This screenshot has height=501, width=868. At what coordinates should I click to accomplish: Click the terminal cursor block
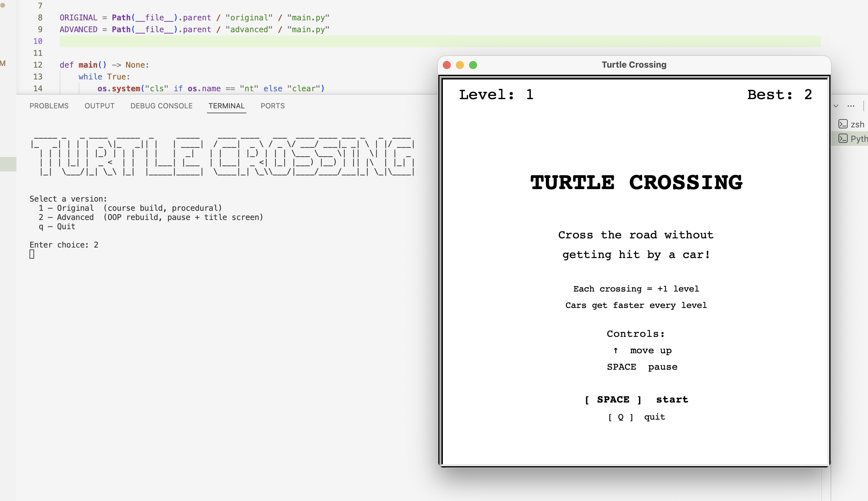click(32, 254)
